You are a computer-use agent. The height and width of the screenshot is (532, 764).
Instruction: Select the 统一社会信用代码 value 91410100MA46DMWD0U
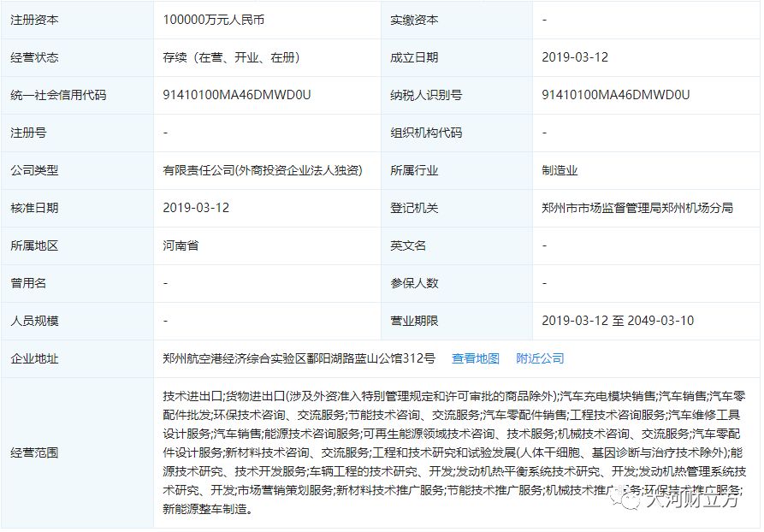(x=237, y=95)
